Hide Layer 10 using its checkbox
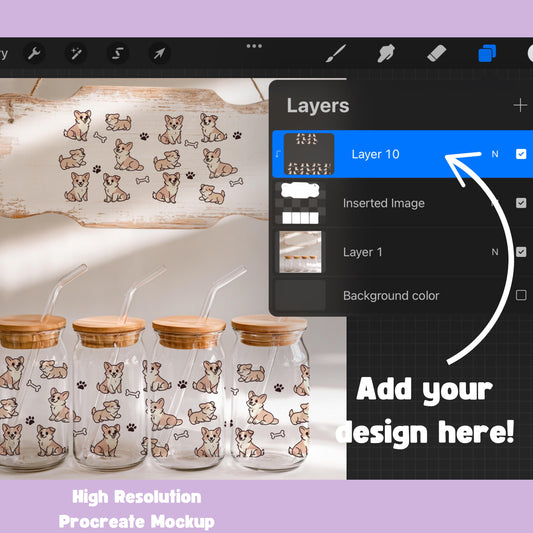The height and width of the screenshot is (533, 533). coord(521,154)
